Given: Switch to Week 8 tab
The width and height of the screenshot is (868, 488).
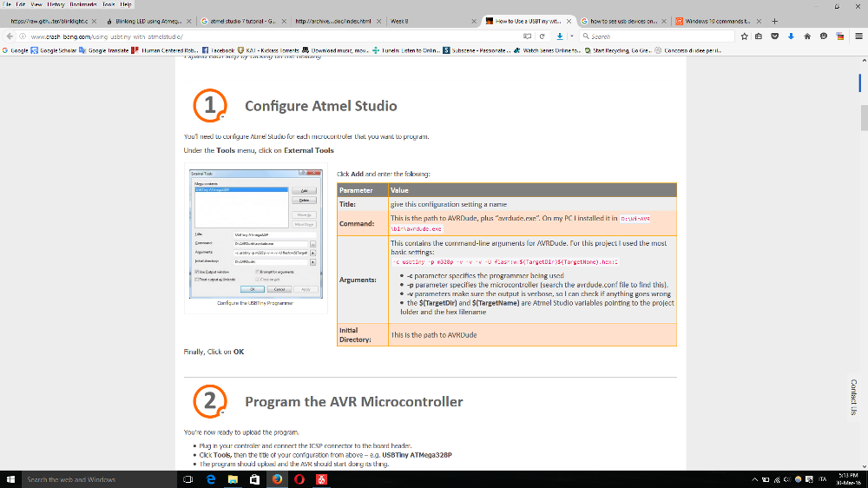Looking at the screenshot, I should [399, 21].
